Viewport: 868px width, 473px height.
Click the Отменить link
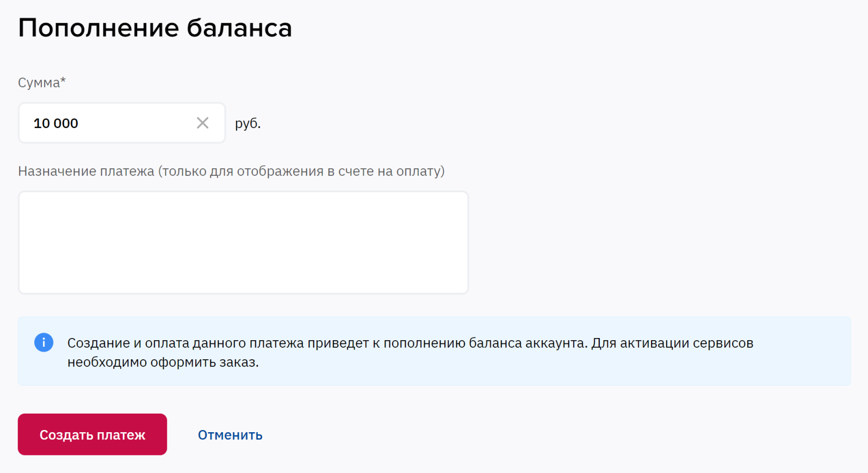click(x=230, y=435)
